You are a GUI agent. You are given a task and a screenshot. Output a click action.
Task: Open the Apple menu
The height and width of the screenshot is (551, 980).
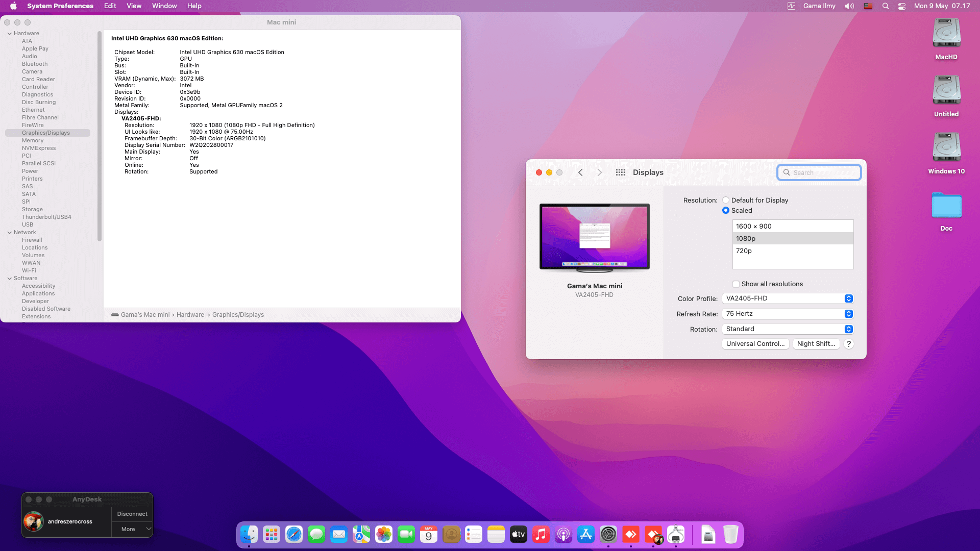[x=13, y=6]
